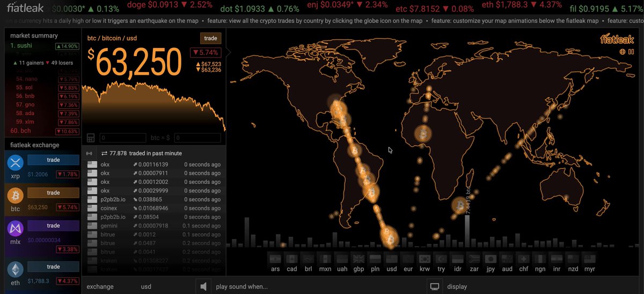Select the ars currency flag
Screen dimensions: 644x294
(x=275, y=259)
